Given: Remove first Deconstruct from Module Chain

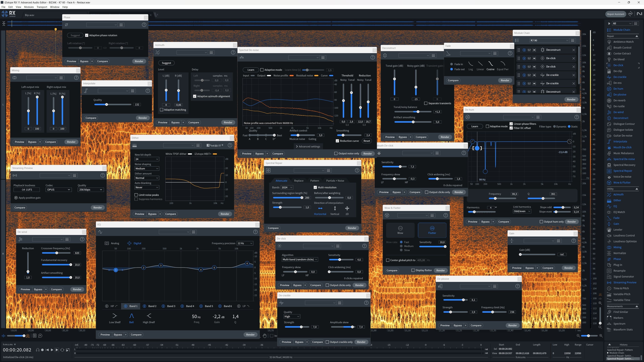Looking at the screenshot, I should [574, 50].
